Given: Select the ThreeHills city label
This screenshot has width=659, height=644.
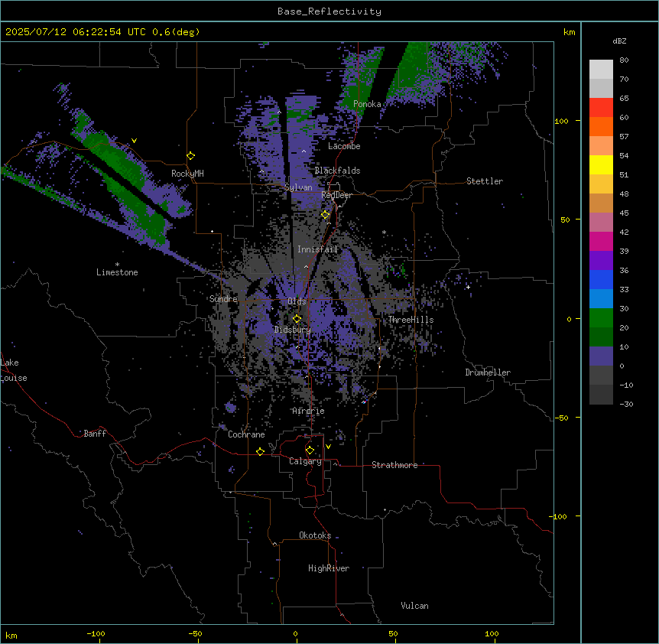Looking at the screenshot, I should [x=411, y=320].
